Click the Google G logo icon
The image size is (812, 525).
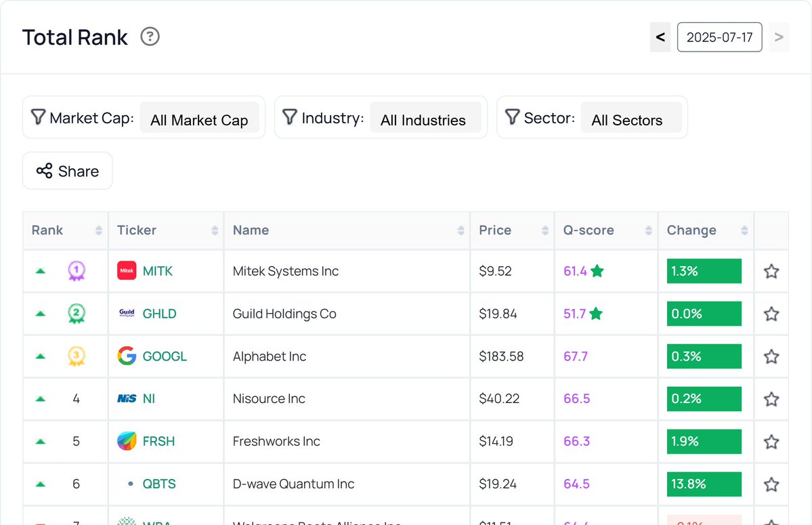coord(127,356)
